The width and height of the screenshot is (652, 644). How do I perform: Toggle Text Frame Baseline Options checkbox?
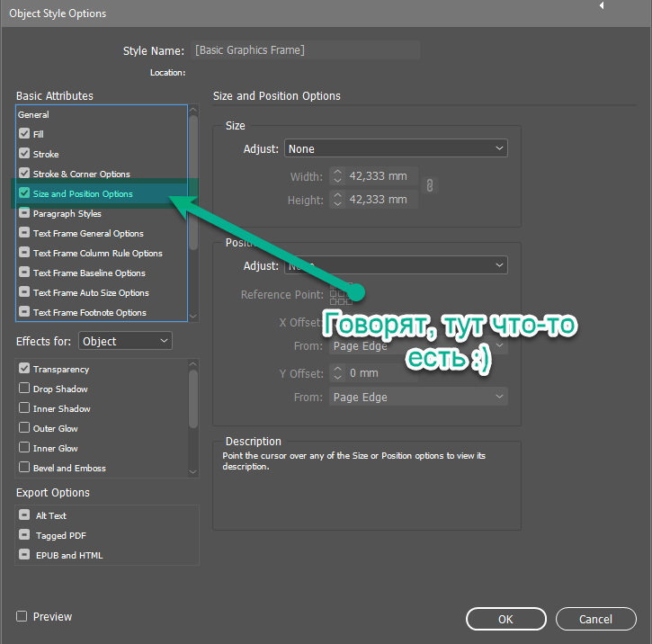click(x=24, y=273)
